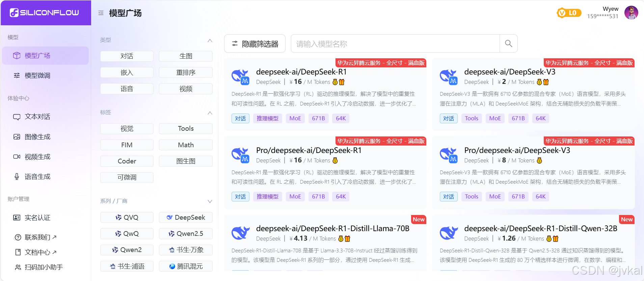Click coin icon on Pro/deepseek-ai/DeepSeek-R1 card
The width and height of the screenshot is (644, 281).
(x=335, y=160)
